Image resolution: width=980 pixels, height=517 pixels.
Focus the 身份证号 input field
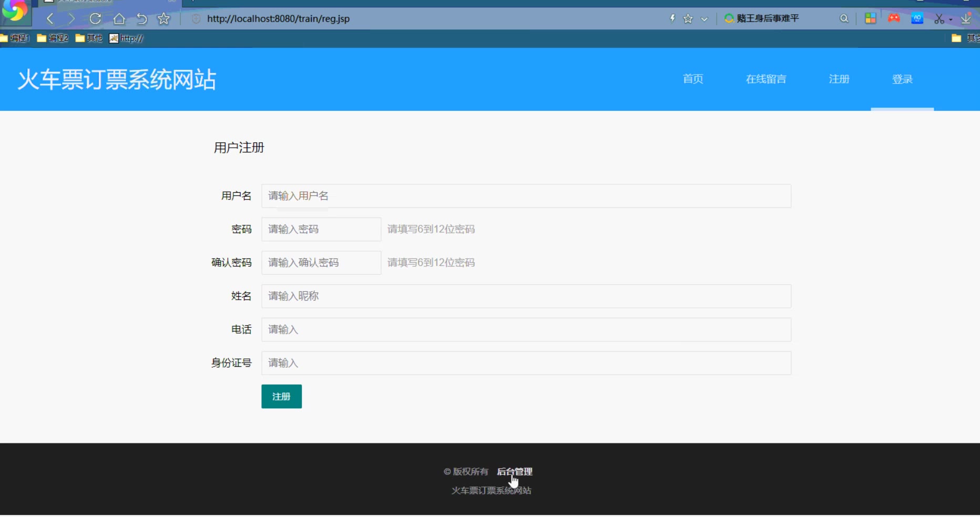[x=526, y=363]
